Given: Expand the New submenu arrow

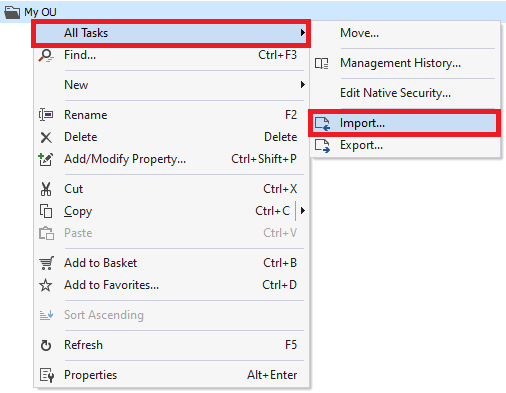Looking at the screenshot, I should click(x=302, y=85).
